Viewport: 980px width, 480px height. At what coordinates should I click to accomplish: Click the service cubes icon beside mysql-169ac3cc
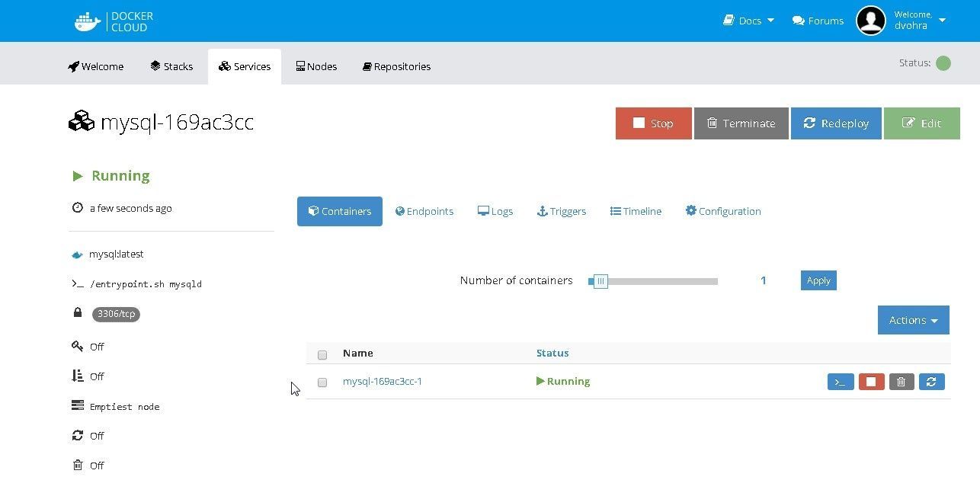coord(82,122)
